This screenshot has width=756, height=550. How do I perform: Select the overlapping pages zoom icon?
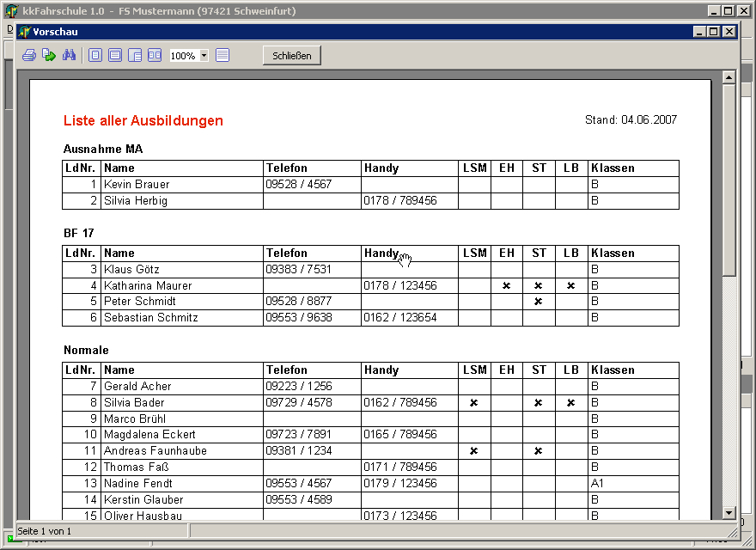135,56
